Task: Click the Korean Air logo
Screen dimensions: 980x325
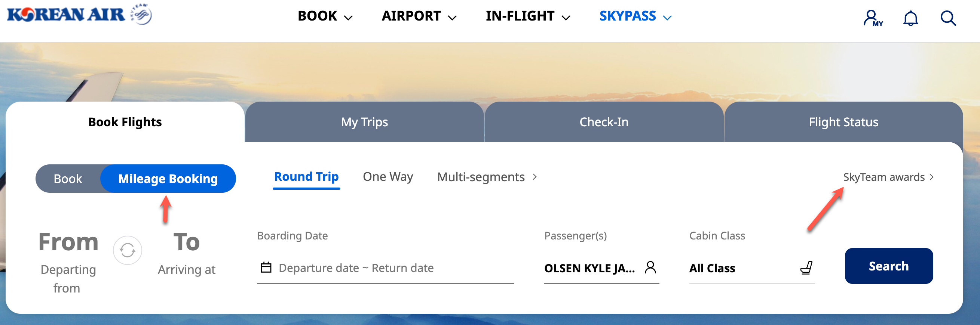Action: [65, 15]
